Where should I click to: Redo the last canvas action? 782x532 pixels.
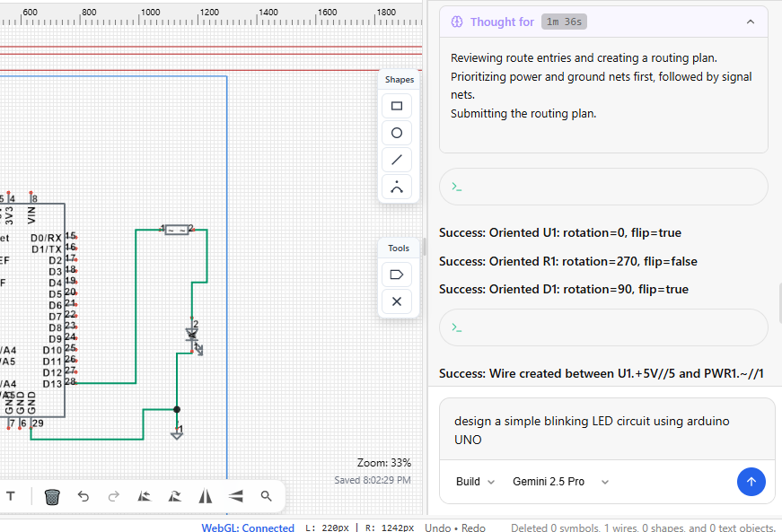pyautogui.click(x=113, y=496)
